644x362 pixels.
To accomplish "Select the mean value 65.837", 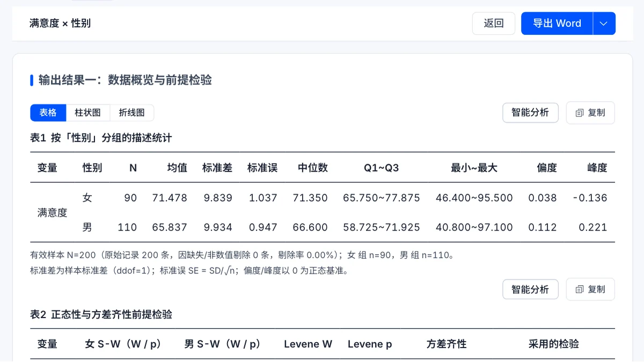I will click(x=170, y=227).
